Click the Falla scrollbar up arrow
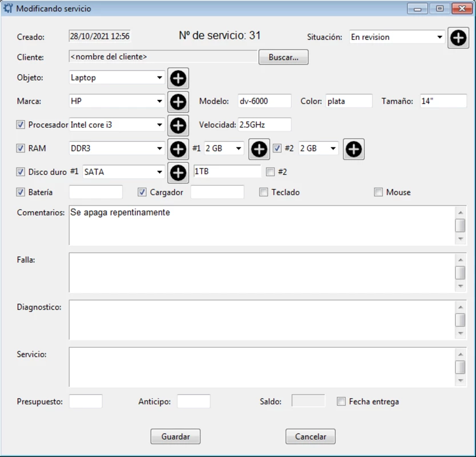The width and height of the screenshot is (476, 457). (461, 260)
